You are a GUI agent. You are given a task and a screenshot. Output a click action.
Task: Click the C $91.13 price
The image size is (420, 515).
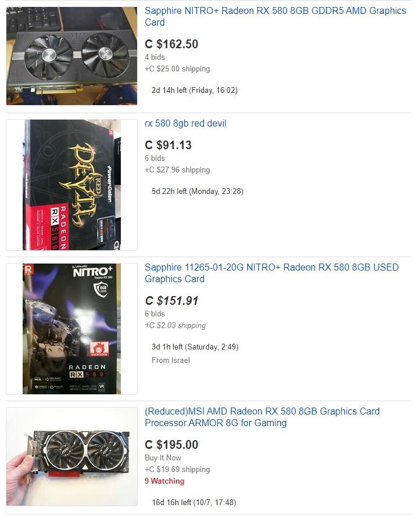pyautogui.click(x=168, y=145)
